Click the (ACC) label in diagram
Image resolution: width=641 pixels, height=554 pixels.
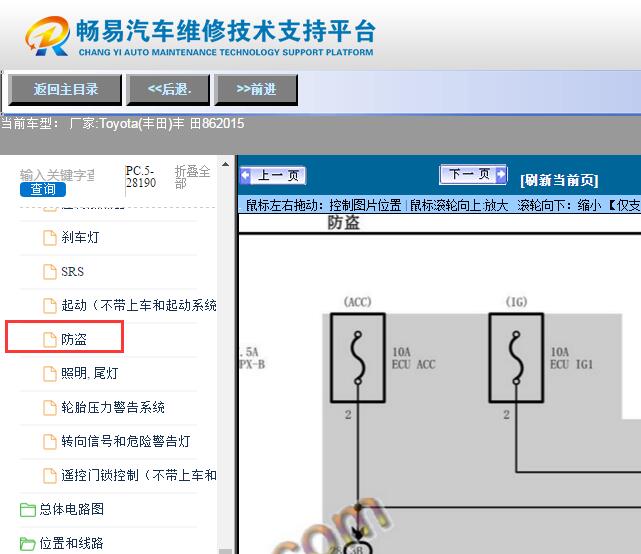click(358, 302)
